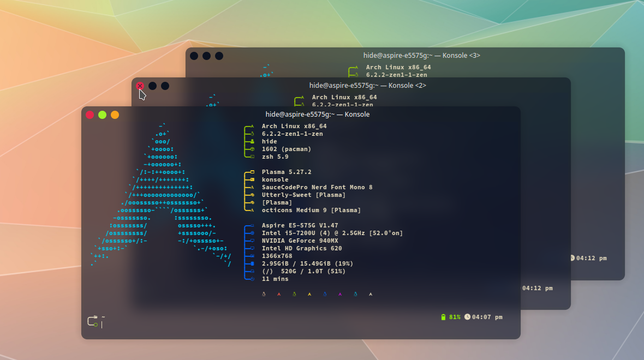Click the blue flame icon in the color row

[325, 294]
